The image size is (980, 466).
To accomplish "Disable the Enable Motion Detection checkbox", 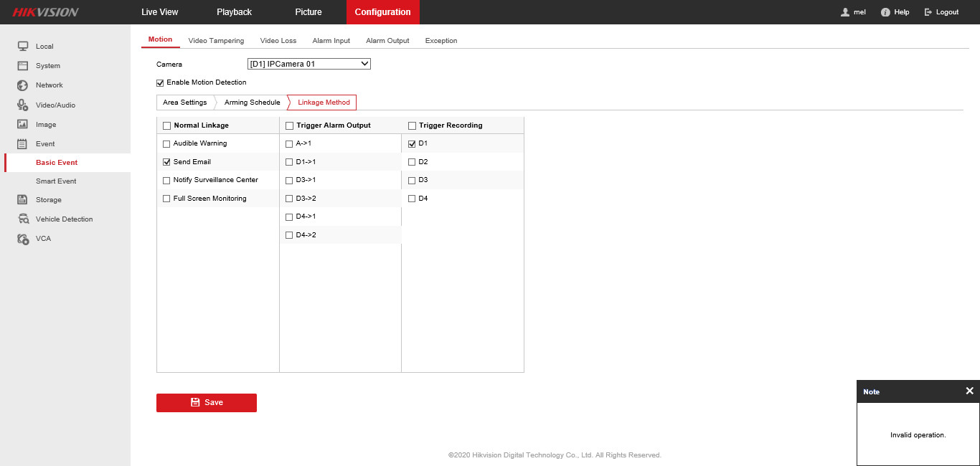I will pyautogui.click(x=160, y=82).
